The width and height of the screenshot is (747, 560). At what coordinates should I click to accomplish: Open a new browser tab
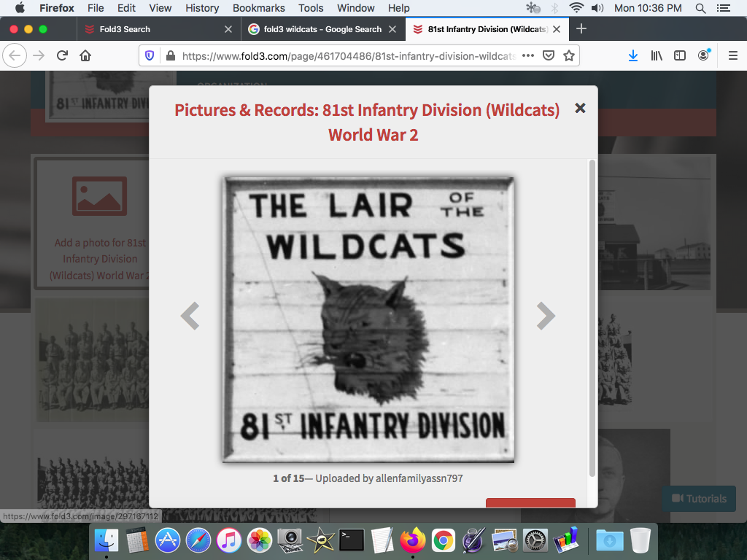[581, 29]
